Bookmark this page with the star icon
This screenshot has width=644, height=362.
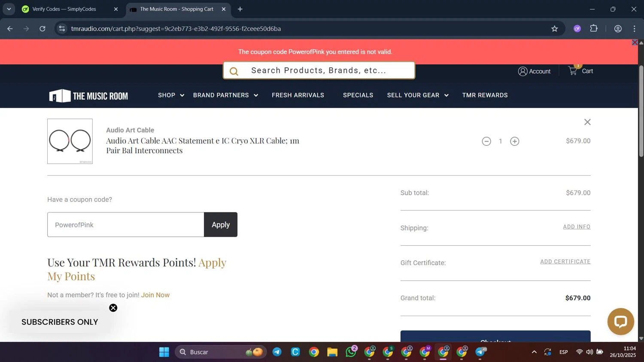(555, 29)
